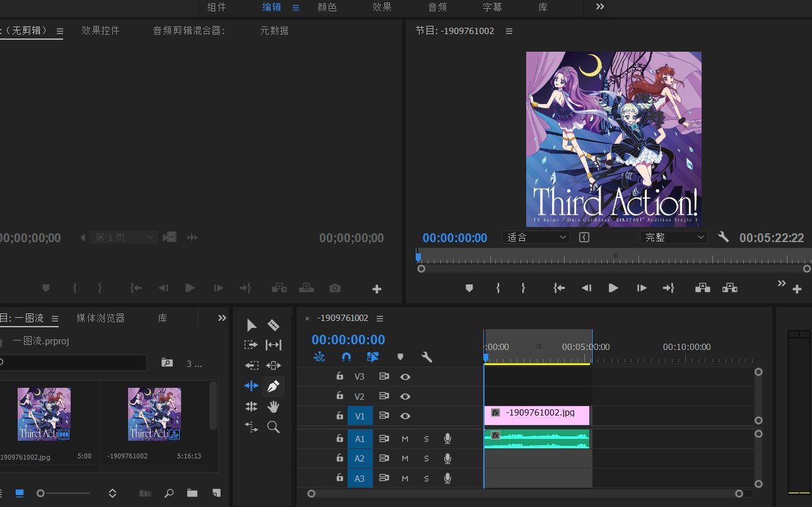Mark In point in Program monitor
812x507 pixels.
tap(498, 288)
